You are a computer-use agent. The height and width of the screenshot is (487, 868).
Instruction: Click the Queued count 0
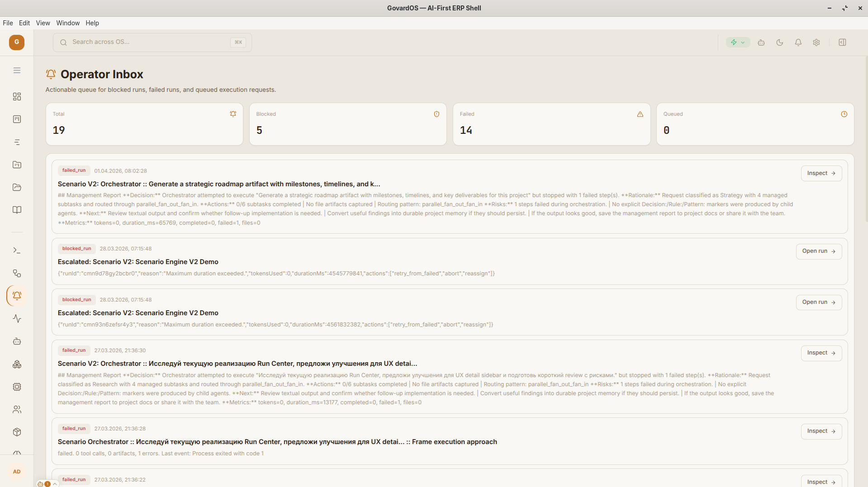[x=666, y=131]
